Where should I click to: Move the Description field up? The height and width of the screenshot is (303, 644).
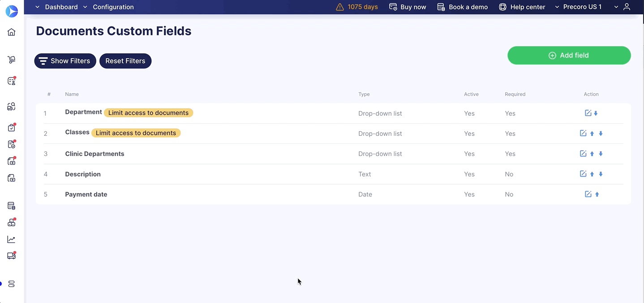592,174
